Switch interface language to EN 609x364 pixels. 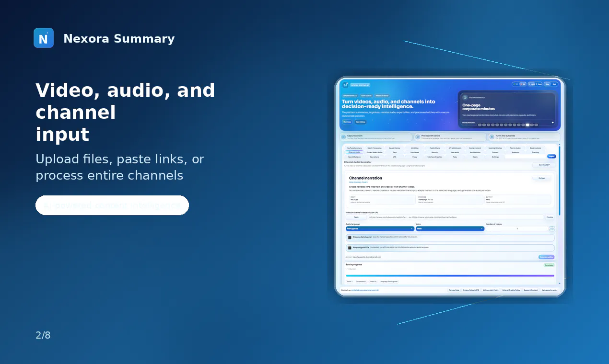tap(523, 84)
